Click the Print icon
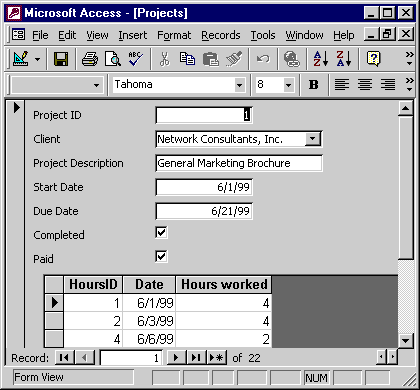Image resolution: width=420 pixels, height=390 pixels. [90, 59]
